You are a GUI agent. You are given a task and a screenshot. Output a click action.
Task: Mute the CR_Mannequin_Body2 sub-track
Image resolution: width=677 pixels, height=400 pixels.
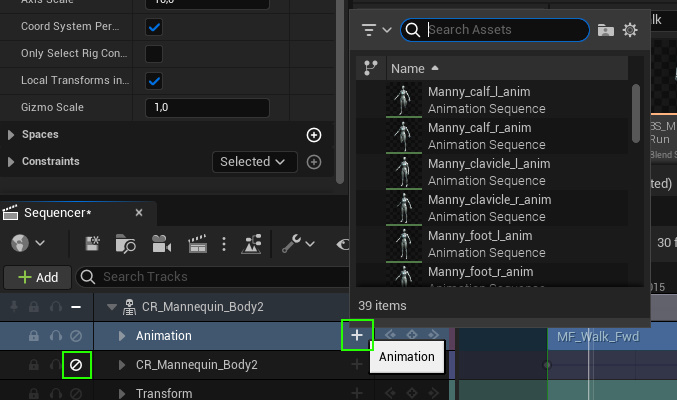[x=76, y=365]
